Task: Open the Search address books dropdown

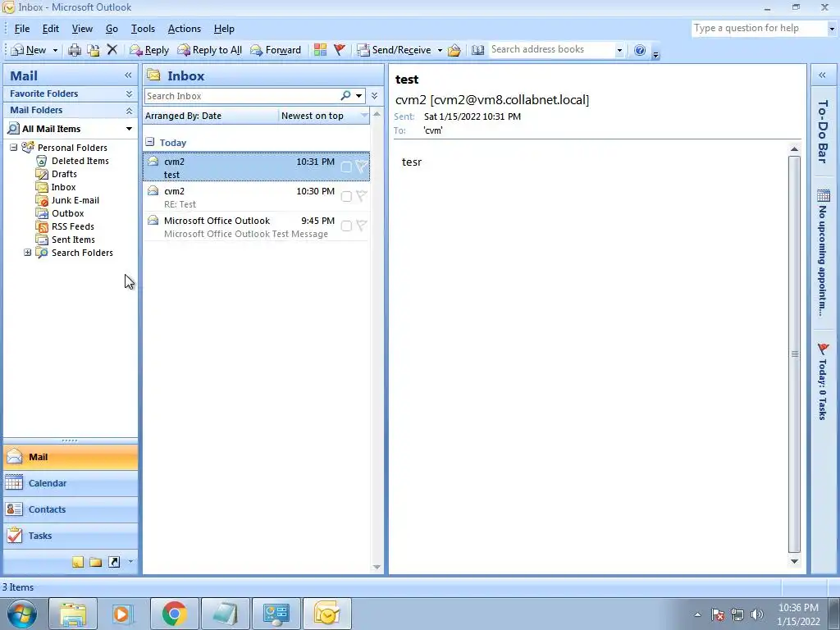Action: click(x=619, y=50)
